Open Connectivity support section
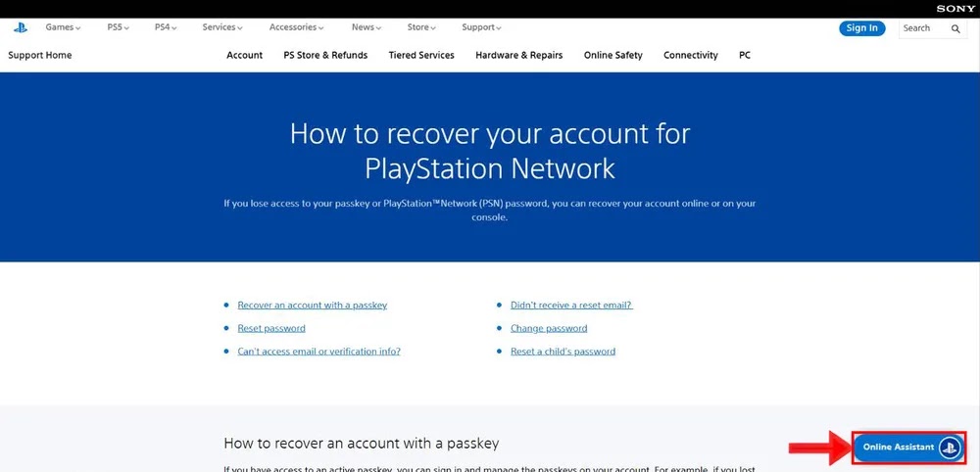The width and height of the screenshot is (980, 472). pos(691,55)
